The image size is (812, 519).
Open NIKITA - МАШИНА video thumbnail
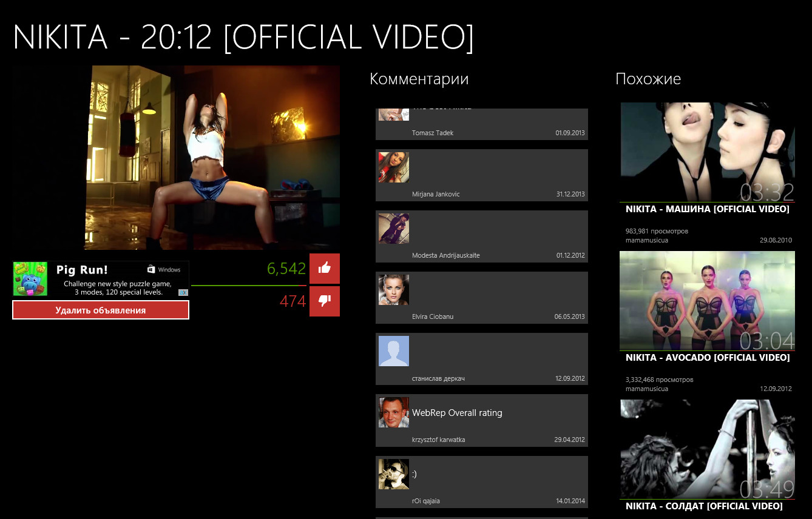click(x=708, y=152)
